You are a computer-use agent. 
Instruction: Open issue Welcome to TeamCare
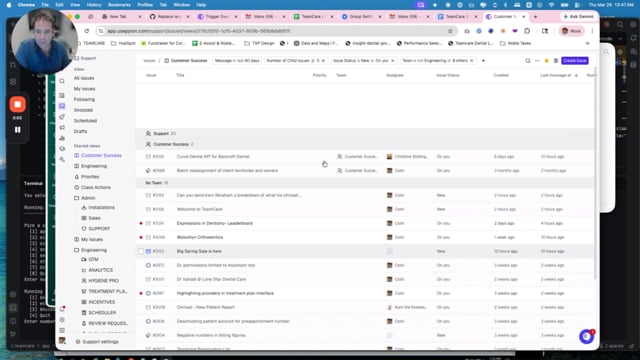[200, 209]
